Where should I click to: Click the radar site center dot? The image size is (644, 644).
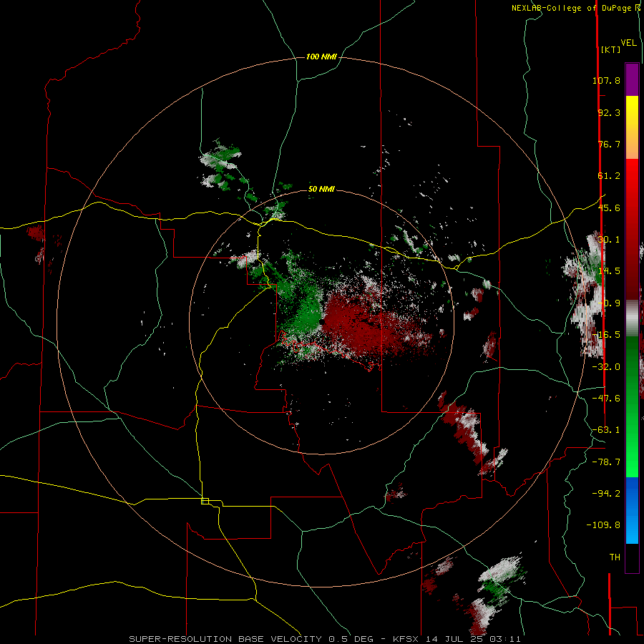pyautogui.click(x=322, y=323)
